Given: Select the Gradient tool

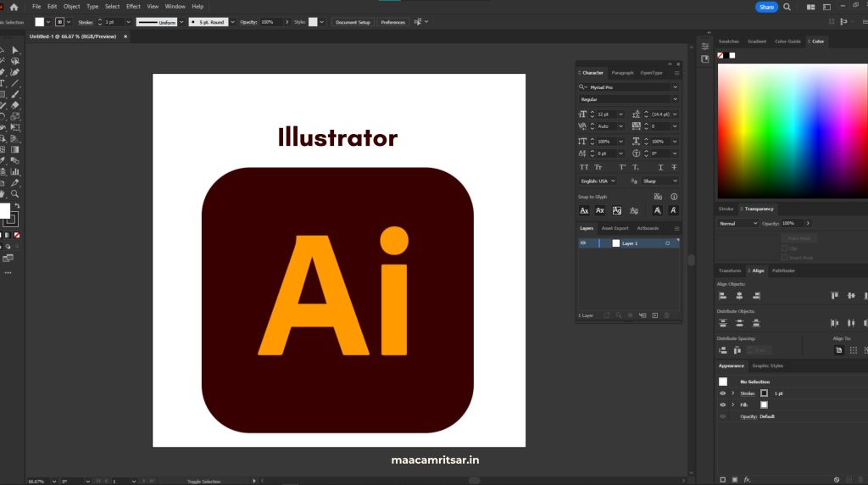Looking at the screenshot, I should pos(15,149).
